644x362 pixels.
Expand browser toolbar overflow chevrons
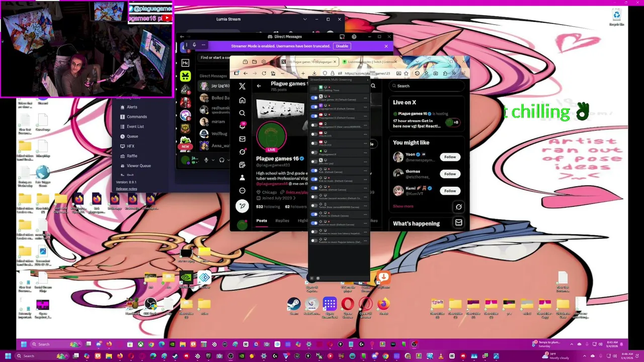click(454, 73)
